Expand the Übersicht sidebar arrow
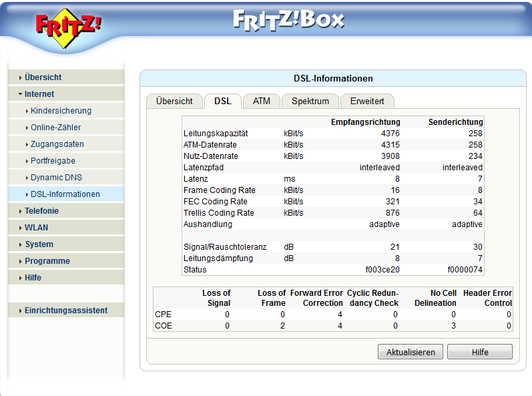This screenshot has height=396, width=532. pos(20,77)
